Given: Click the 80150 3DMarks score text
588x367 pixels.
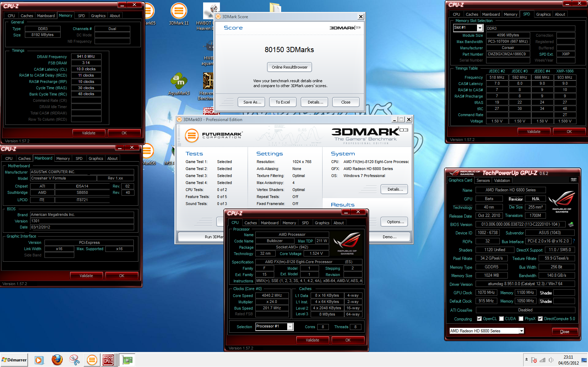Looking at the screenshot, I should coord(289,50).
